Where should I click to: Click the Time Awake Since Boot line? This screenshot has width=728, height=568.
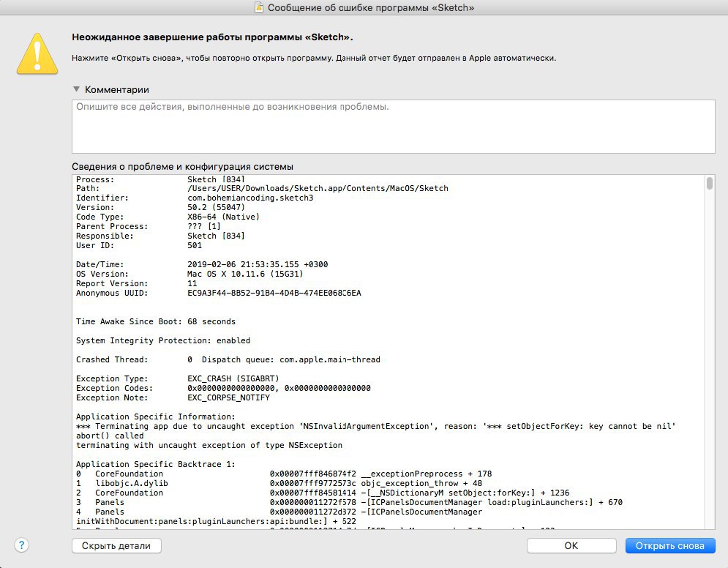[156, 321]
